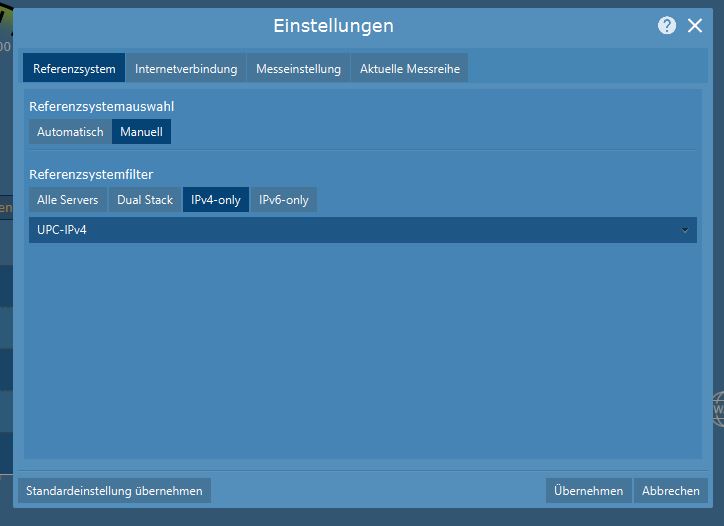Click the Referenzsystemfilter heading label
This screenshot has height=526, width=724.
(91, 174)
